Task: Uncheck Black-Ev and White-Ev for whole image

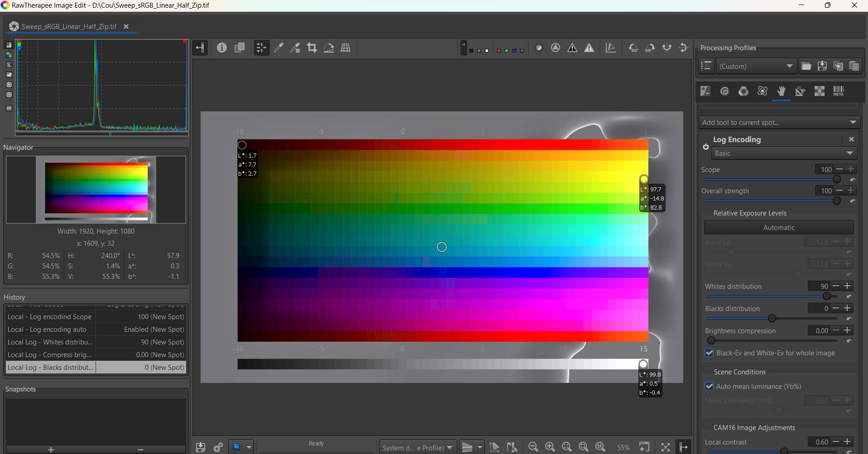Action: tap(709, 353)
